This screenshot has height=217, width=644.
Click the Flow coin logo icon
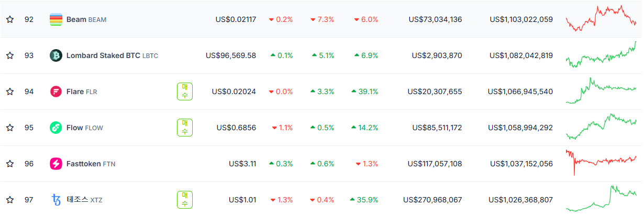[56, 128]
